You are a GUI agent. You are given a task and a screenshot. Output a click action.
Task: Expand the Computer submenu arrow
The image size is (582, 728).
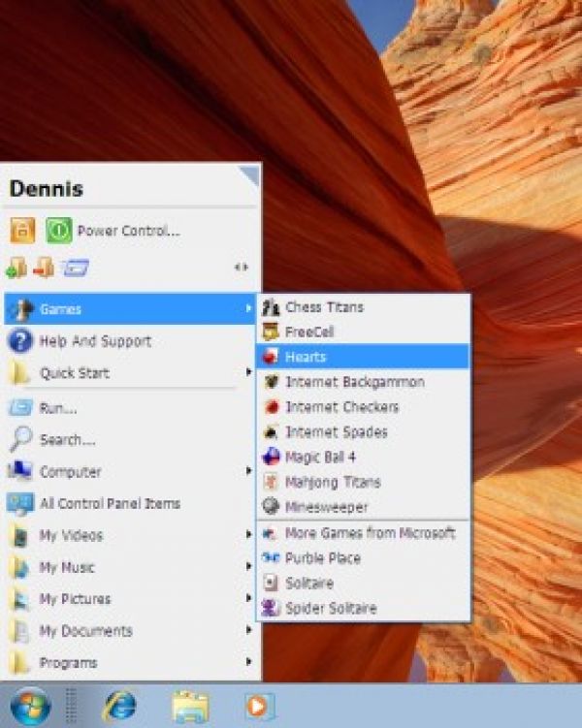(248, 471)
